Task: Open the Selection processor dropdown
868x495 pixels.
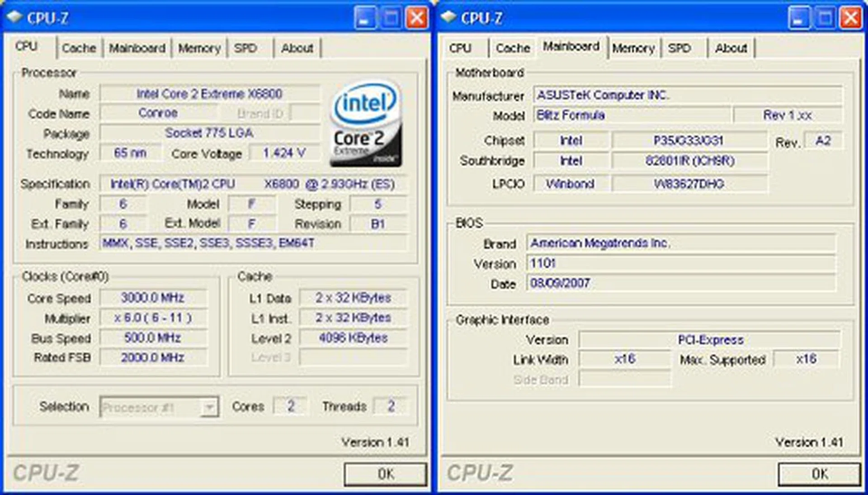Action: [x=158, y=407]
